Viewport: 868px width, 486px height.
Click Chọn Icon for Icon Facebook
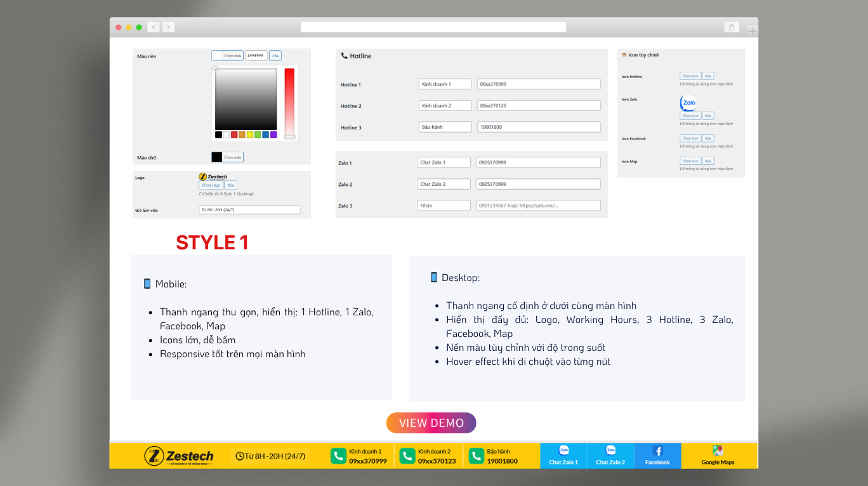(690, 138)
